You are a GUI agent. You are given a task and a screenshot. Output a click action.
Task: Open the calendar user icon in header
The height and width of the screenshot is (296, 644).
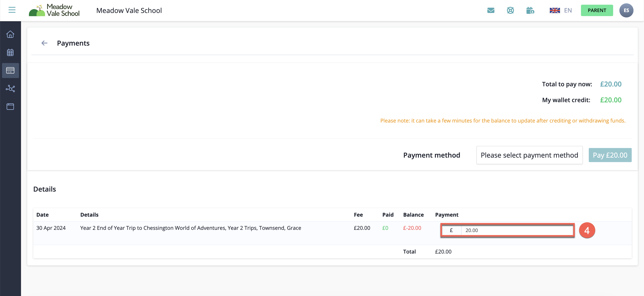pyautogui.click(x=530, y=11)
